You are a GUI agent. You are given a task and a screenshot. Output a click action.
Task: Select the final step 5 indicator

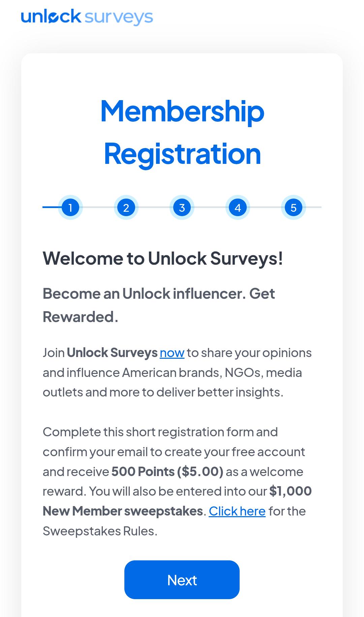(293, 208)
